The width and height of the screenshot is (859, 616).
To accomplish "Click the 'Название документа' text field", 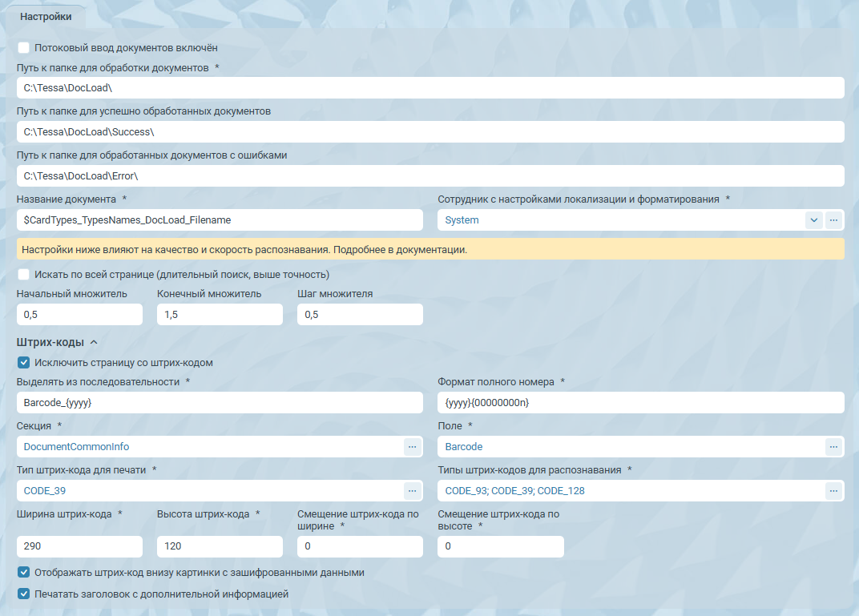I will 219,220.
